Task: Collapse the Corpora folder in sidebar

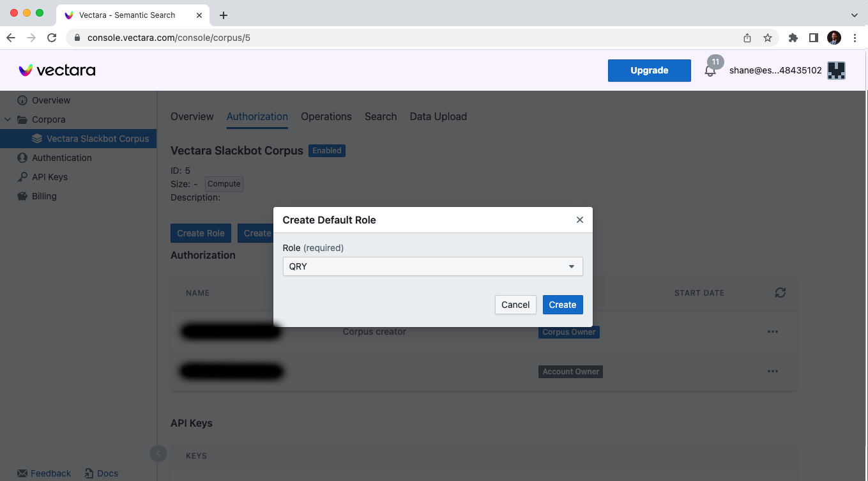Action: click(x=8, y=119)
